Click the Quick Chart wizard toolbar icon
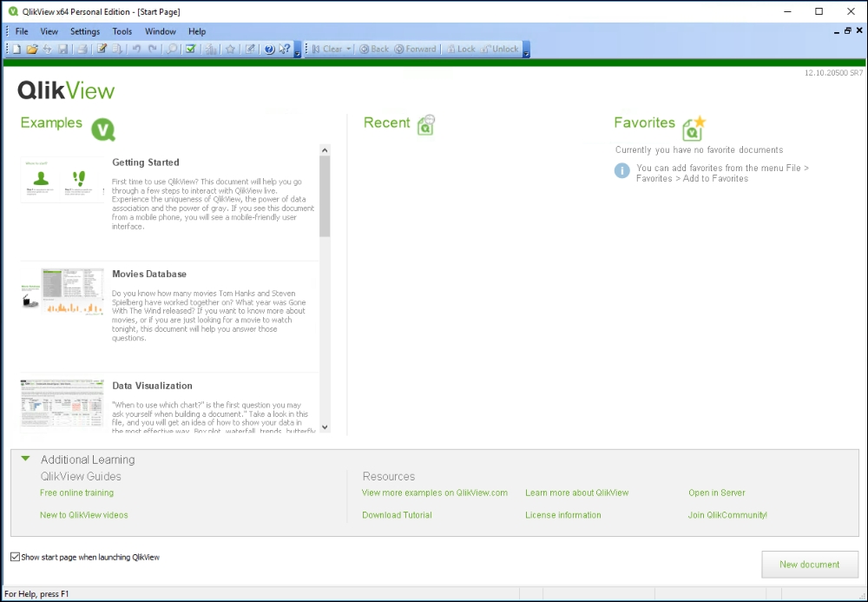The height and width of the screenshot is (602, 868). (x=211, y=50)
